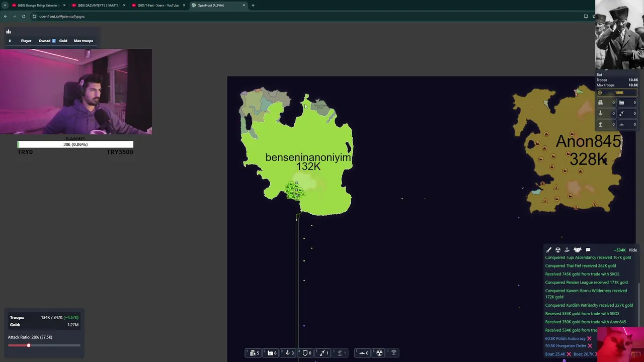Image resolution: width=644 pixels, height=362 pixels.
Task: Click the streamer webcam overlay
Action: 75,92
